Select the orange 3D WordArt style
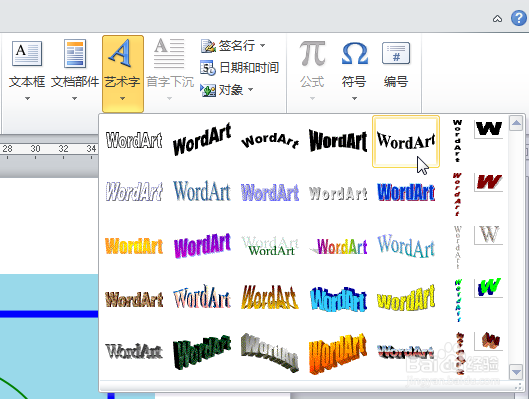Viewport: 529px width, 399px height. coord(338,353)
